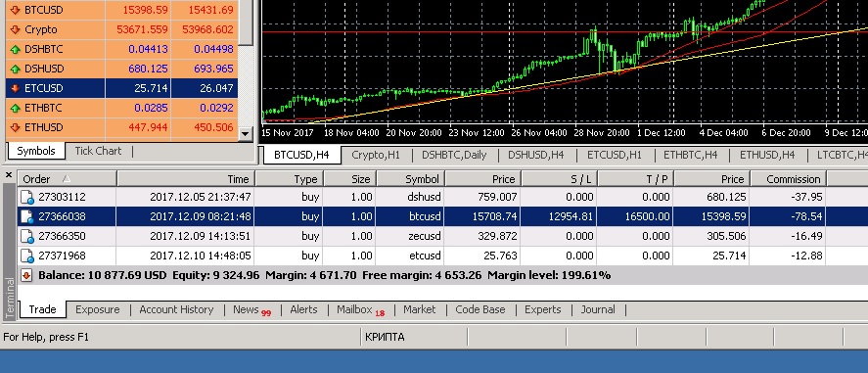This screenshot has width=868, height=373.
Task: Click the Margin level 199.61% text
Action: click(549, 275)
